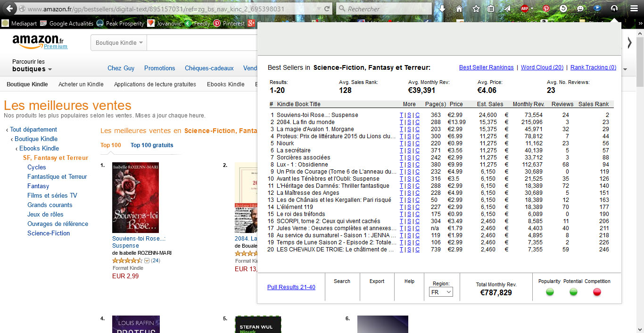The image size is (644, 333).
Task: Show the bookmarks list icon
Action: (491, 8)
